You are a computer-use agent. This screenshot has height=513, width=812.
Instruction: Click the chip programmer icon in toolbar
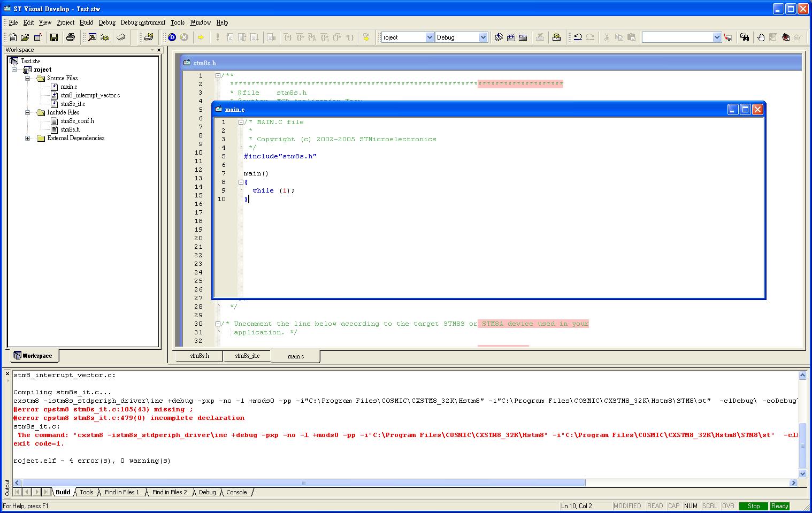(x=121, y=37)
